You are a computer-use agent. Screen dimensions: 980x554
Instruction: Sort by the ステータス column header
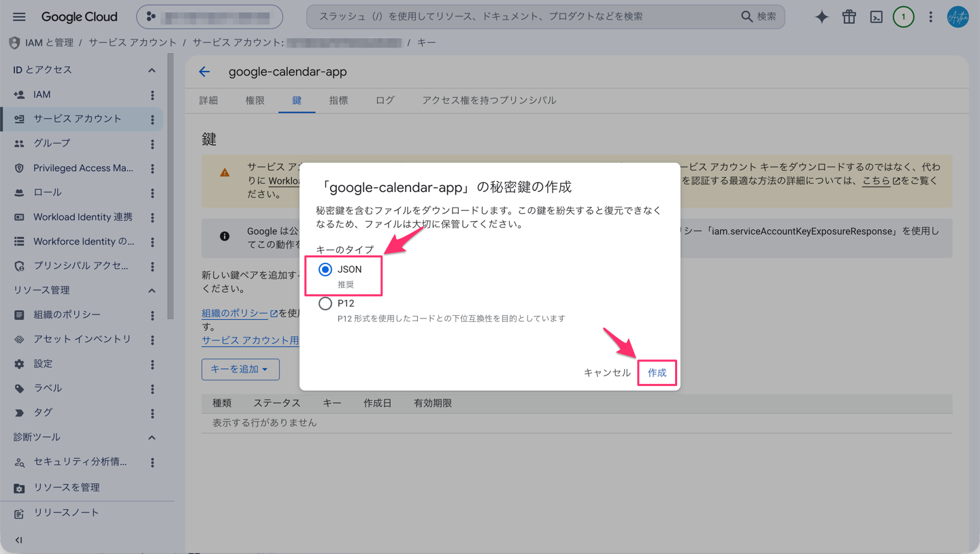click(276, 403)
